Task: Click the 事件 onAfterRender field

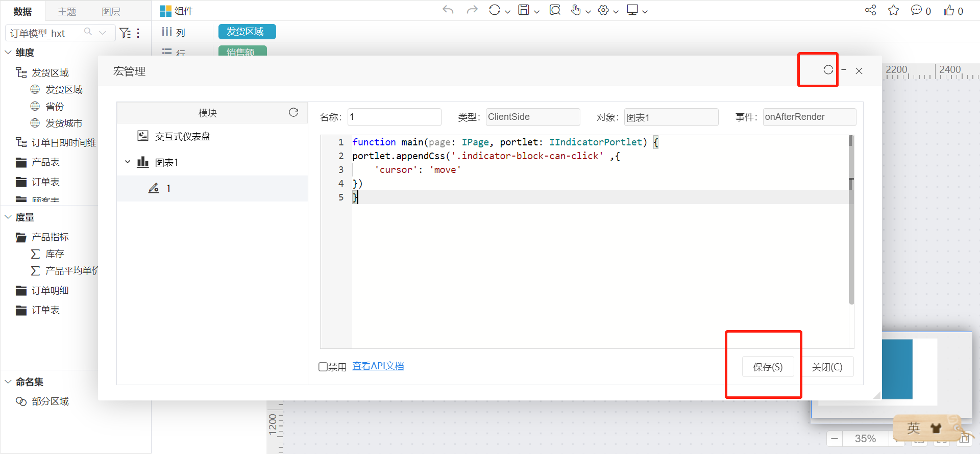Action: [x=809, y=117]
